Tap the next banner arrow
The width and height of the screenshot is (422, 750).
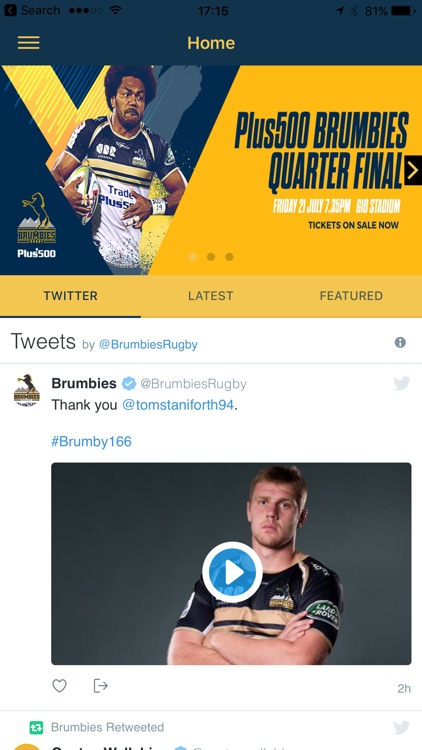[x=413, y=170]
